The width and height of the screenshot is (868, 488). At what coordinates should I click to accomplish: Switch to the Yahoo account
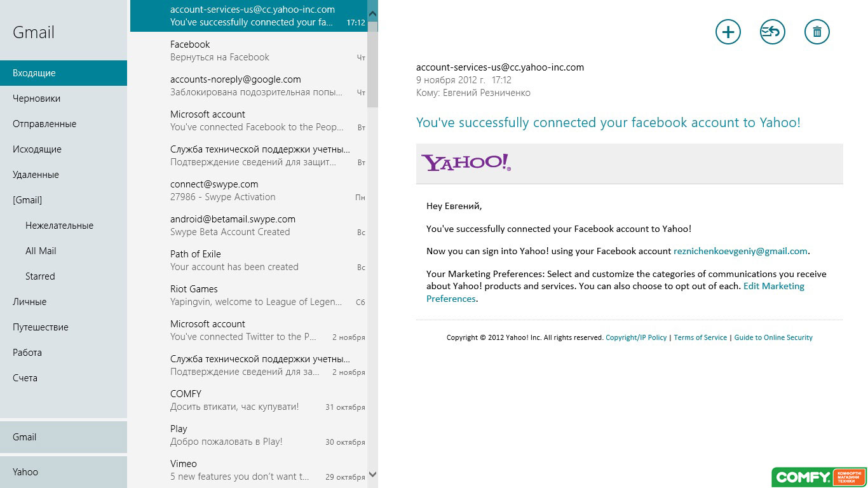click(x=64, y=472)
